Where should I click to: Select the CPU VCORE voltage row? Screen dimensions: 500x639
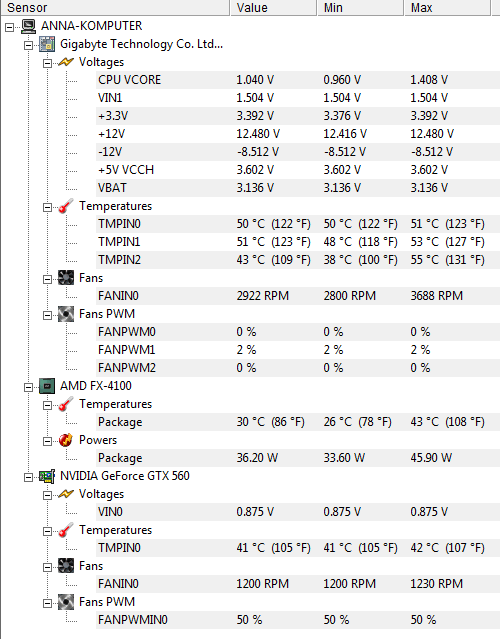point(298,80)
